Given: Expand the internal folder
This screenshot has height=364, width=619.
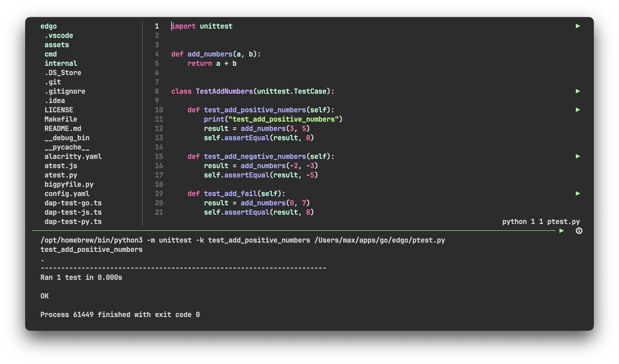Looking at the screenshot, I should click(x=61, y=64).
